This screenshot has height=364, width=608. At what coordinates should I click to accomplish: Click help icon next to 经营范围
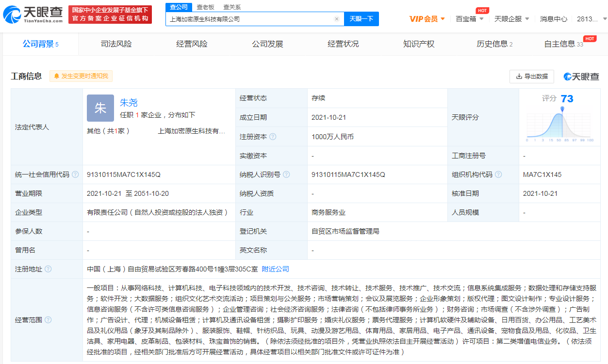coord(48,320)
